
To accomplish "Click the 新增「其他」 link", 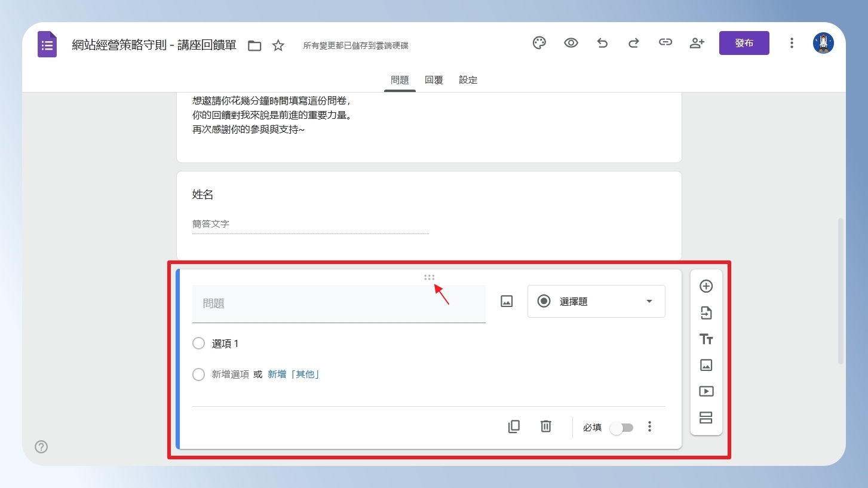I will [293, 375].
